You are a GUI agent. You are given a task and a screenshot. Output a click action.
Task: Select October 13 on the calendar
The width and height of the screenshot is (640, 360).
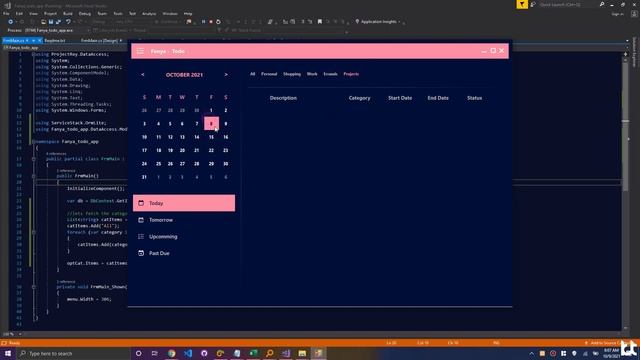182,137
